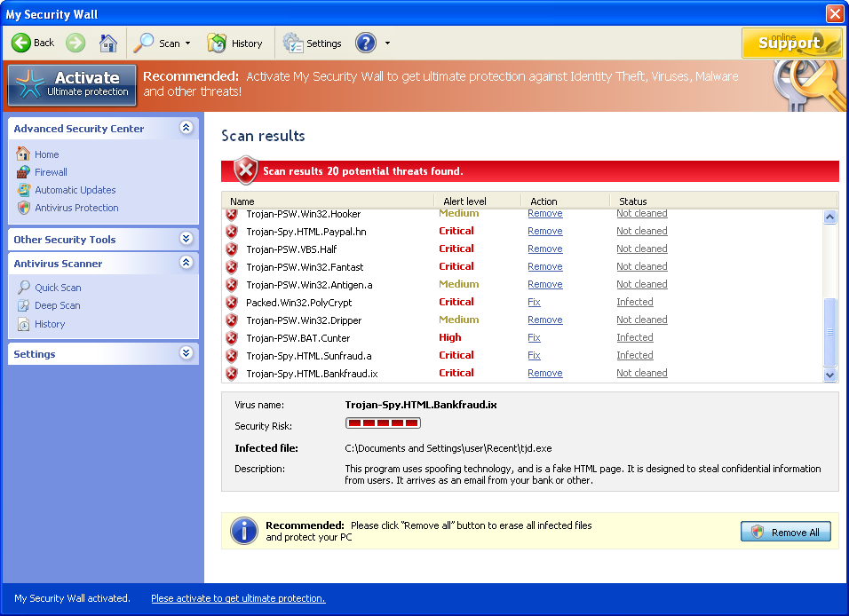Viewport: 849px width, 616px height.
Task: Click Infected status for Trojan-Spy.HTML.Sunfraud.a
Action: (635, 355)
